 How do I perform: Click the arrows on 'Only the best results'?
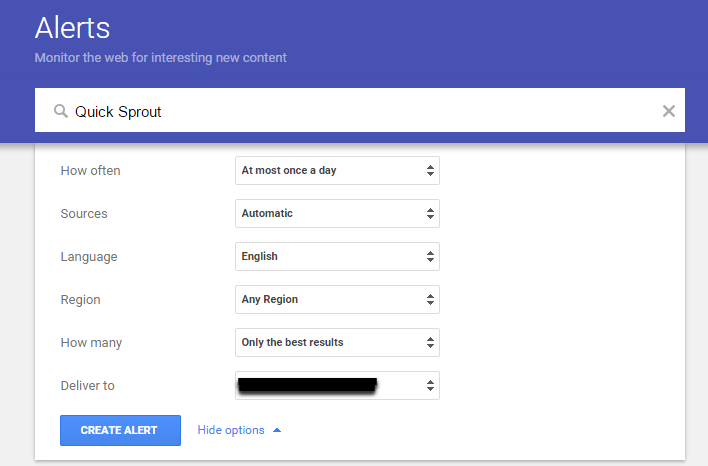tap(430, 343)
